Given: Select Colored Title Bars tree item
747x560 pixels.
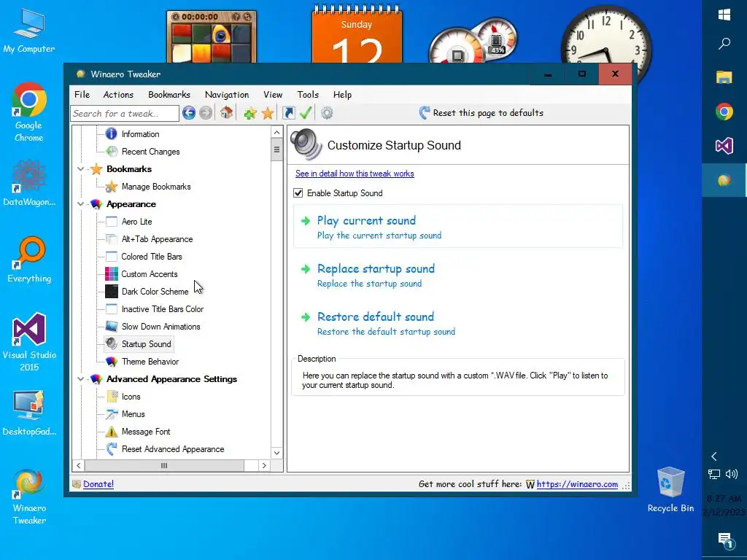Looking at the screenshot, I should click(x=152, y=257).
